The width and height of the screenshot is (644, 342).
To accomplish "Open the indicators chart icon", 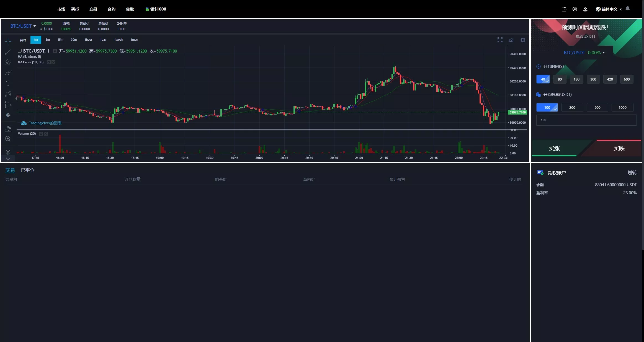I will [x=511, y=40].
